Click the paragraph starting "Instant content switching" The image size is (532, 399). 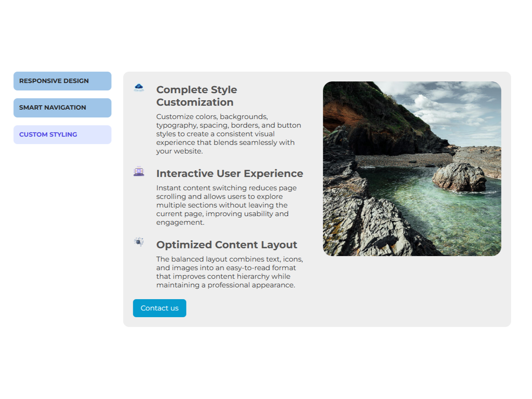[226, 205]
